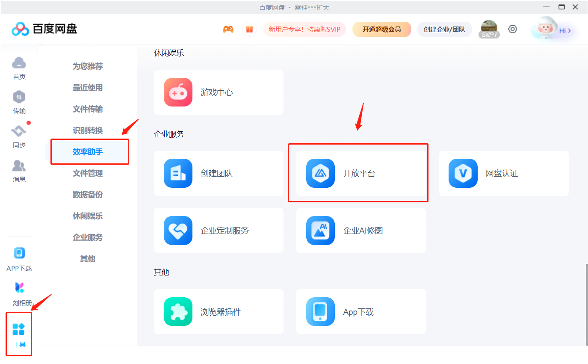The height and width of the screenshot is (364, 588).
Task: Open 网盘认证 certification service
Action: [x=503, y=173]
